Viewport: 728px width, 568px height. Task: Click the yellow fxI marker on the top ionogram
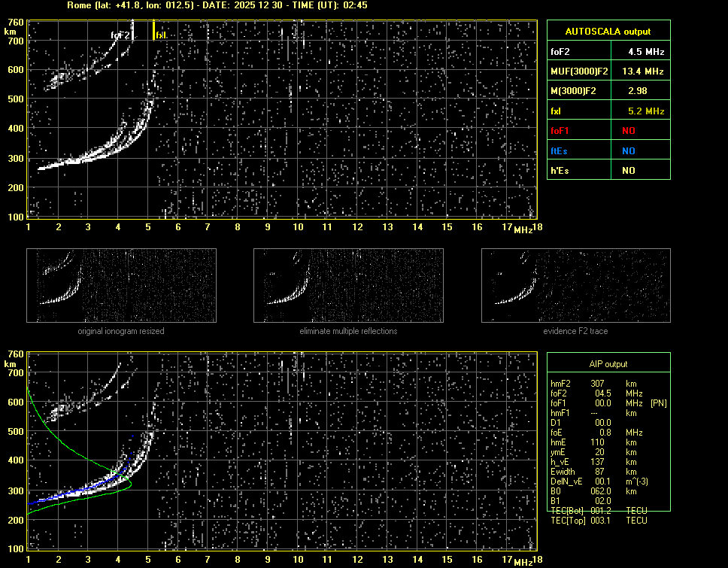tap(154, 31)
